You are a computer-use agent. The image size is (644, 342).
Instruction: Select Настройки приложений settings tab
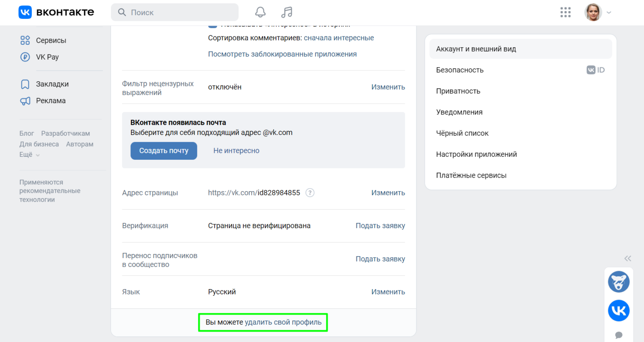(521, 154)
